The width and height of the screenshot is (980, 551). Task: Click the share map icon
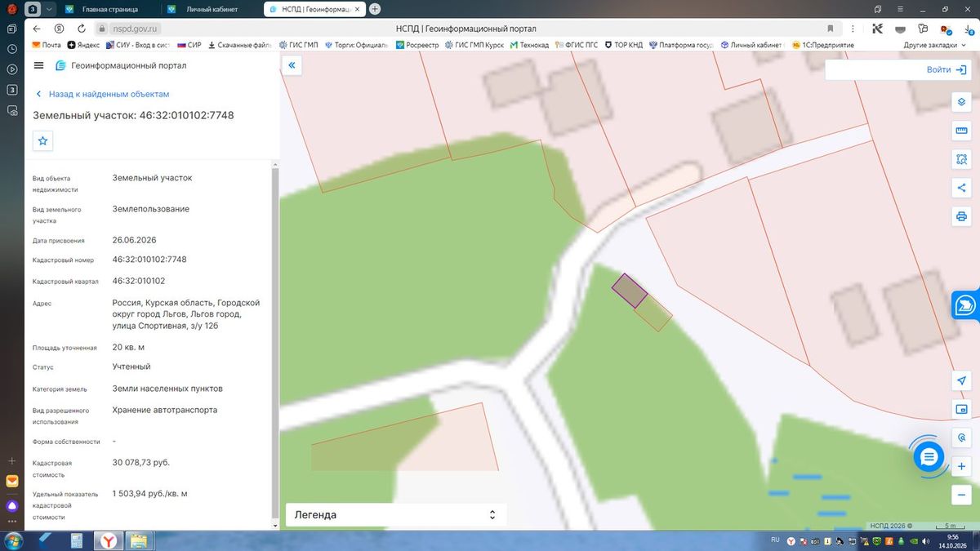[x=961, y=188]
